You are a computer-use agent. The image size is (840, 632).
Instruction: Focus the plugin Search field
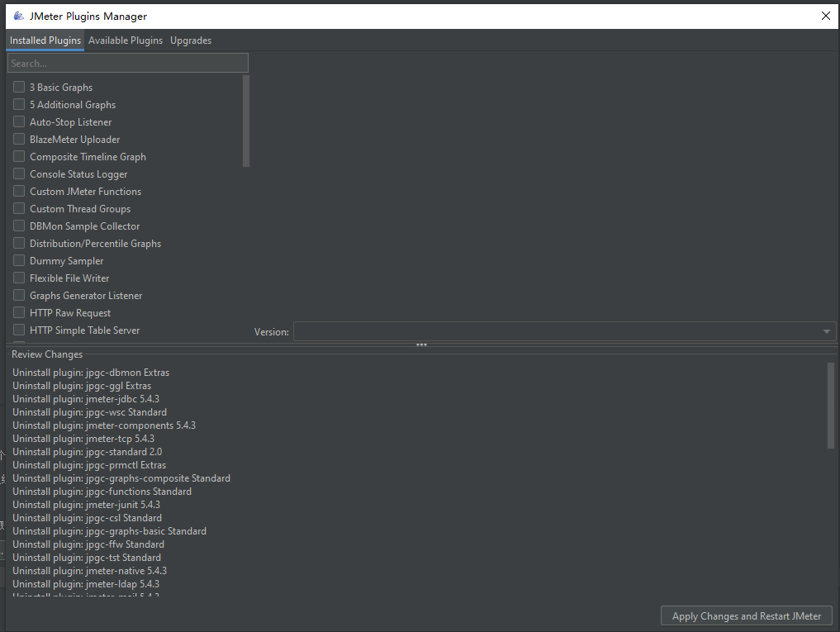[x=128, y=63]
